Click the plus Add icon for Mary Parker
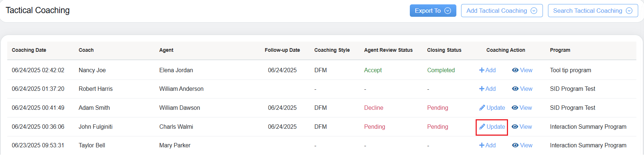This screenshot has width=644, height=155. pos(482,146)
